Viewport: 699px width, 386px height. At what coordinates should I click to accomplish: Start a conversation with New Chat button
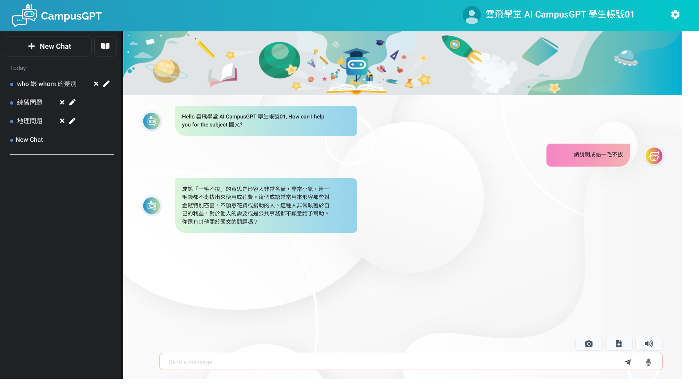pos(49,46)
